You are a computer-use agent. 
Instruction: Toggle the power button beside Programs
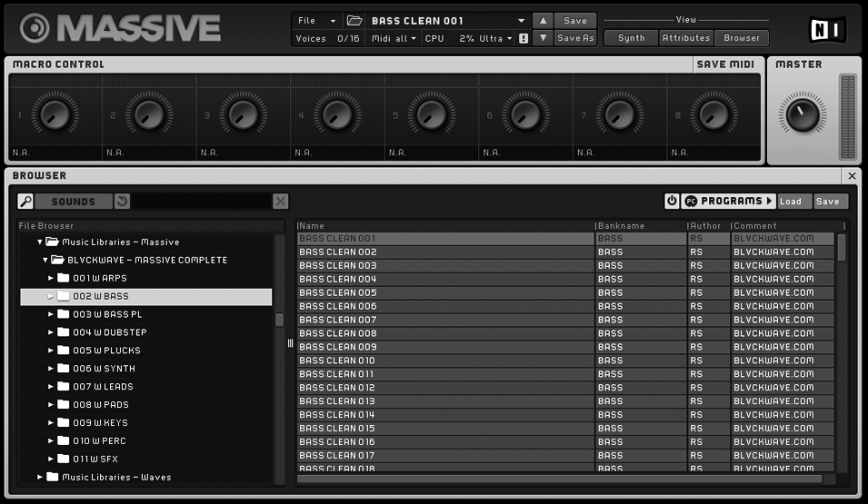[x=672, y=202]
